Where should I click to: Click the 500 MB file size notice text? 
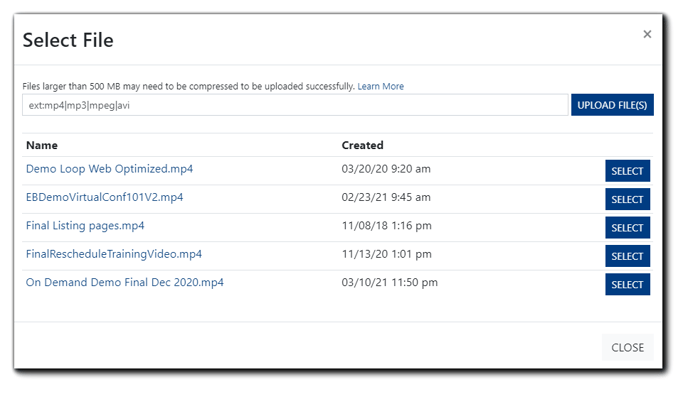pos(188,86)
